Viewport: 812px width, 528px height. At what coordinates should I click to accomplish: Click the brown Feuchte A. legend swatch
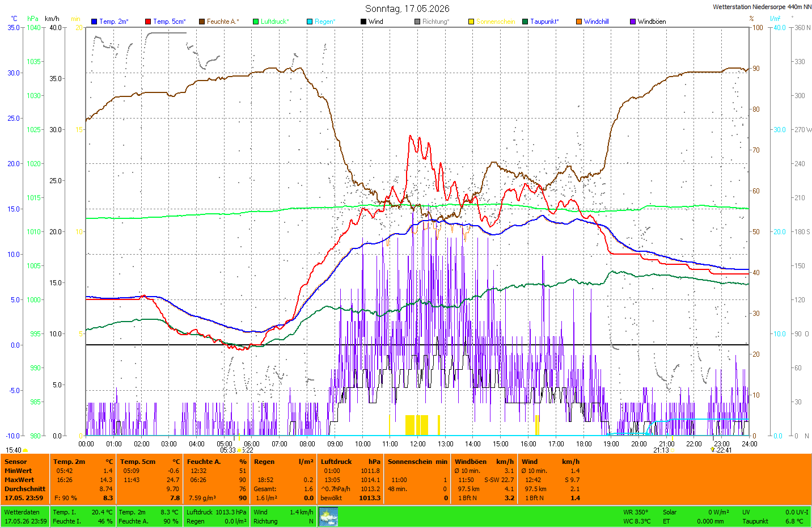[x=202, y=22]
